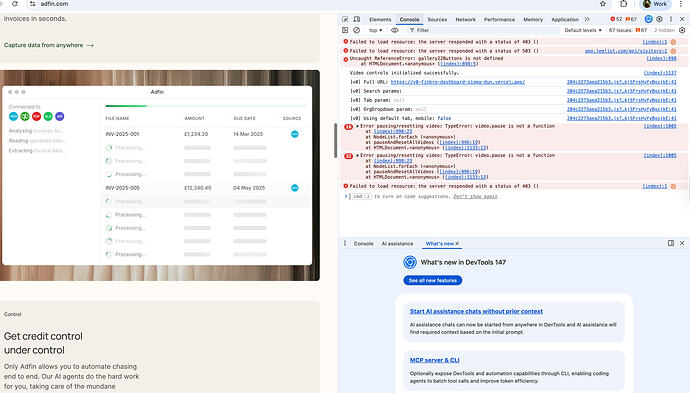
Task: Click the 2 hidden messages label
Action: [x=664, y=30]
